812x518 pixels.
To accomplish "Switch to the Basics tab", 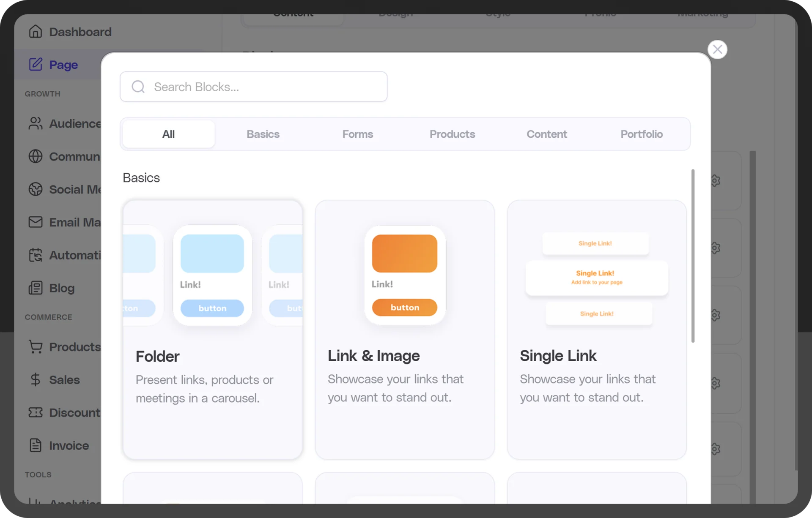I will [263, 134].
